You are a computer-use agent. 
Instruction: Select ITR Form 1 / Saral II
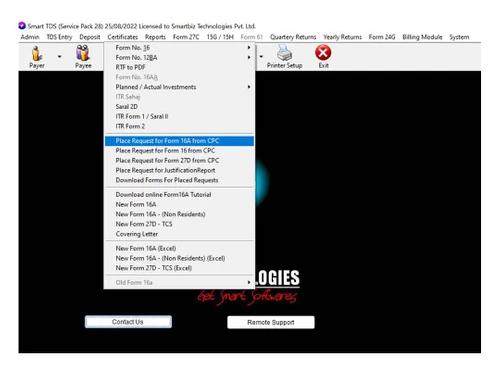pos(179,116)
